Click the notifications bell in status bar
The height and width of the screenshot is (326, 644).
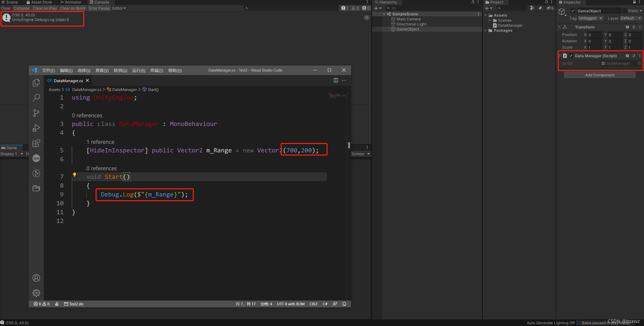(x=344, y=304)
